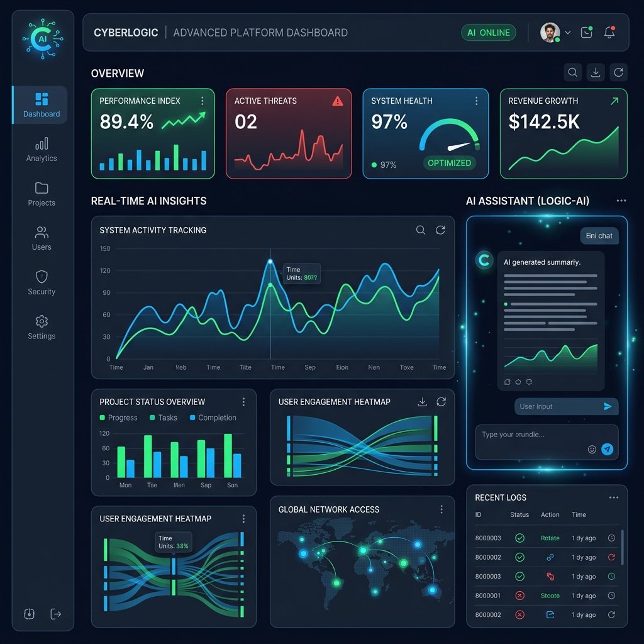The height and width of the screenshot is (644, 644).
Task: Open the user profile dropdown chevron
Action: [x=567, y=32]
